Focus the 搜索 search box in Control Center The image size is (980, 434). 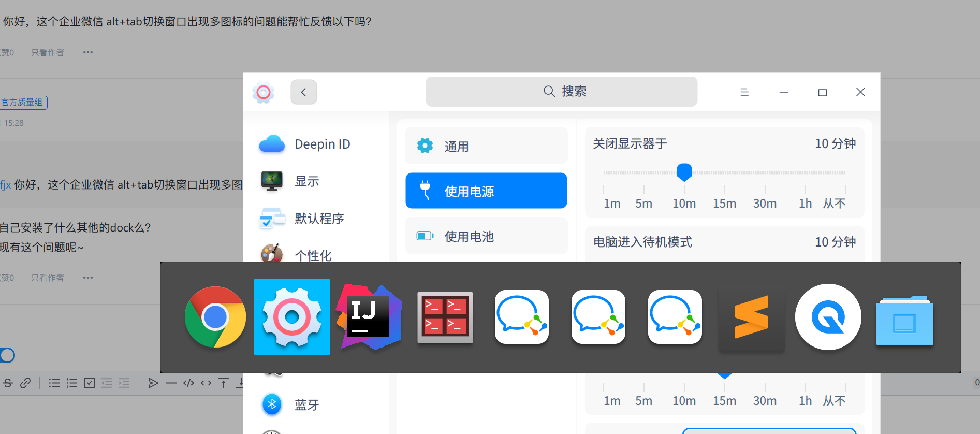[562, 92]
